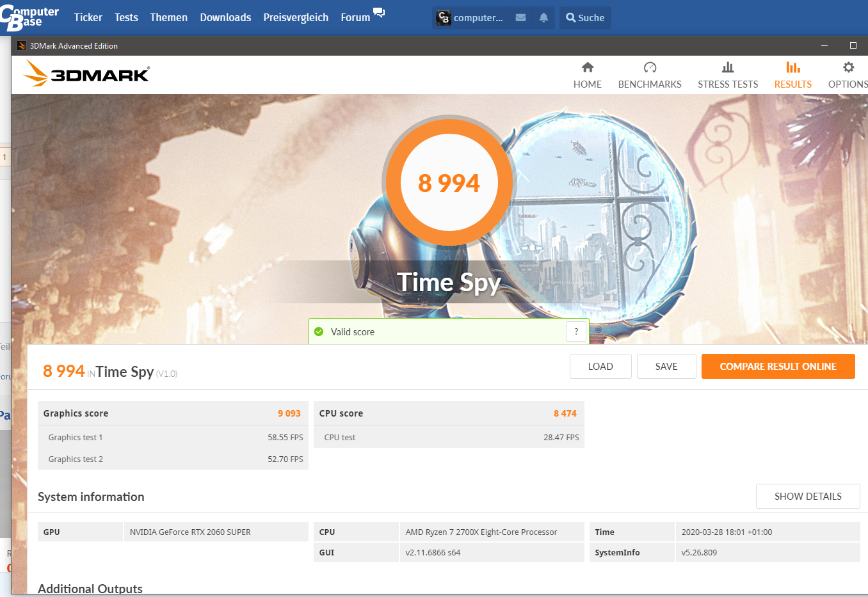Click the AMD Ryzen 7 2700X processor value
This screenshot has width=868, height=597.
click(x=481, y=532)
